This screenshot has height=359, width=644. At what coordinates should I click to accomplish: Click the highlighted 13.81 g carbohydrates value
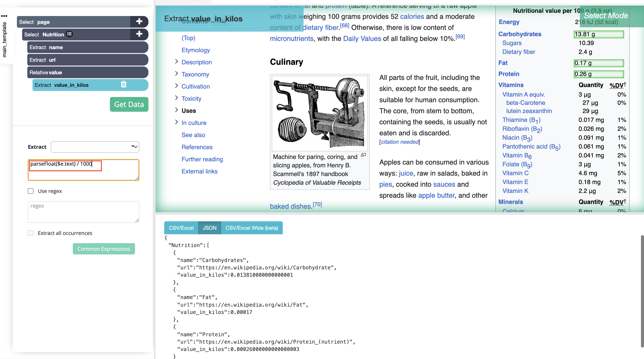pyautogui.click(x=598, y=34)
